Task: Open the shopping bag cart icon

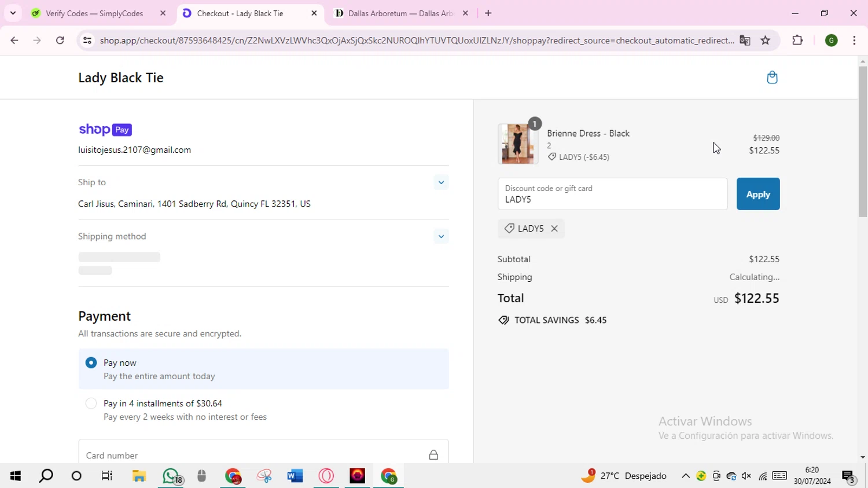Action: pos(772,78)
